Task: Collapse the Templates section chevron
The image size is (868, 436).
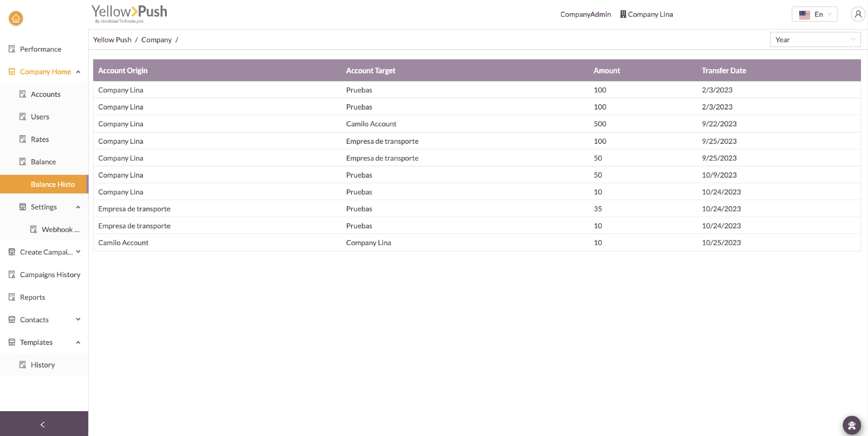Action: (x=78, y=342)
